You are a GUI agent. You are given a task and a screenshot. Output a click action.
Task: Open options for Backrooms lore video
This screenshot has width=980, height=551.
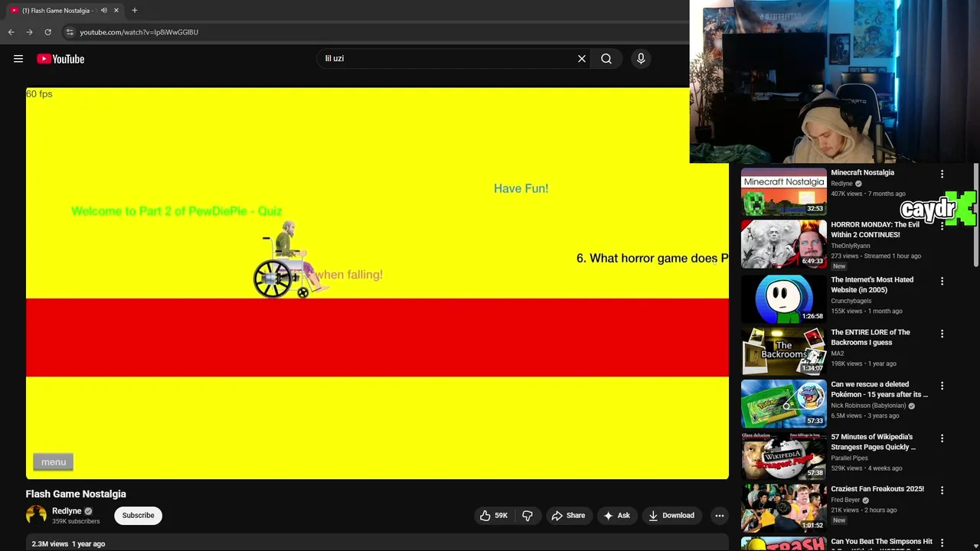(x=942, y=334)
